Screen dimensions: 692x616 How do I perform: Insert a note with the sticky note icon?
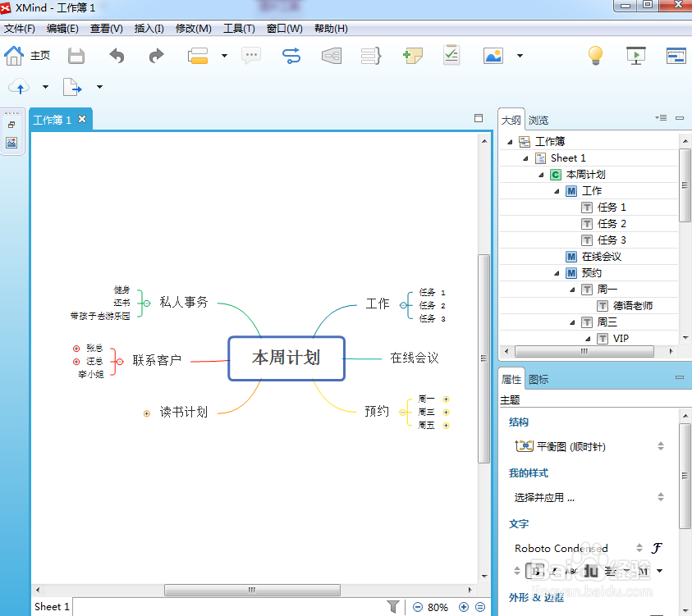pos(413,56)
